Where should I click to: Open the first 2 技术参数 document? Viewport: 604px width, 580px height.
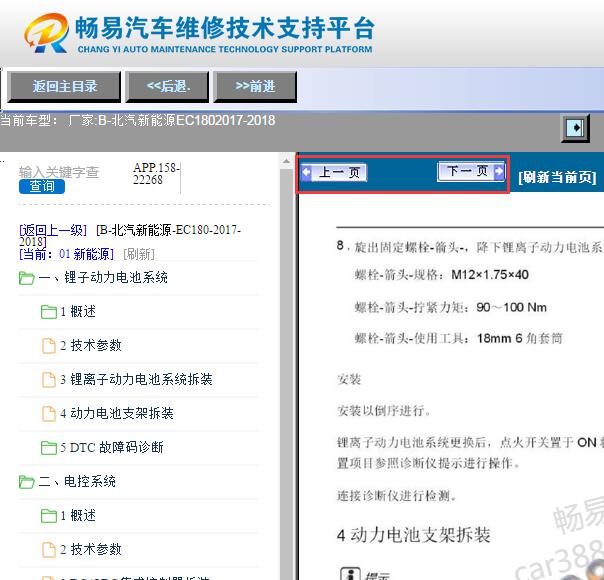tap(91, 345)
